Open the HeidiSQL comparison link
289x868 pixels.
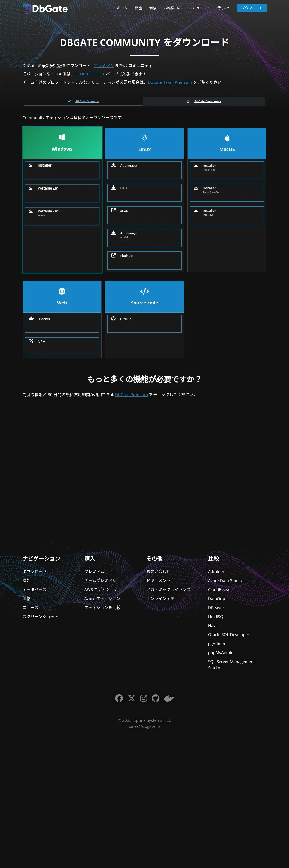coord(217,617)
